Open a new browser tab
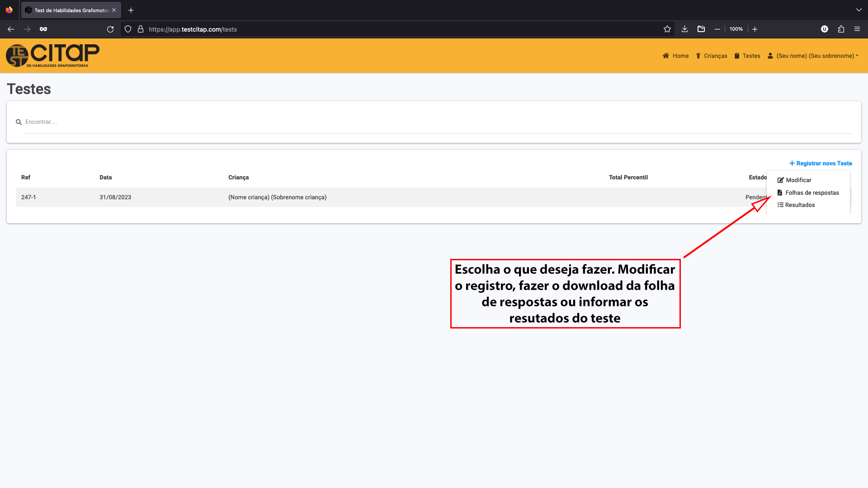Image resolution: width=868 pixels, height=488 pixels. click(x=131, y=10)
